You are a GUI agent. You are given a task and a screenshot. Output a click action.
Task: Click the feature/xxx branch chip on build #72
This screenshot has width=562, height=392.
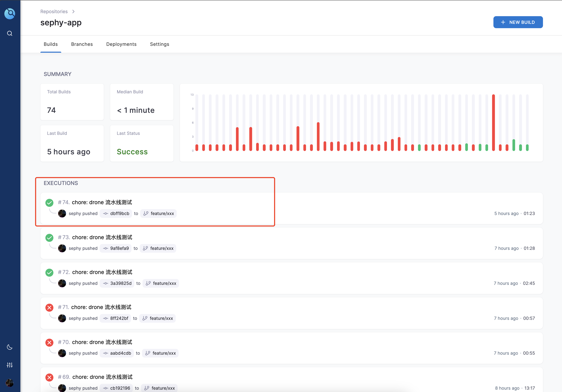[161, 283]
